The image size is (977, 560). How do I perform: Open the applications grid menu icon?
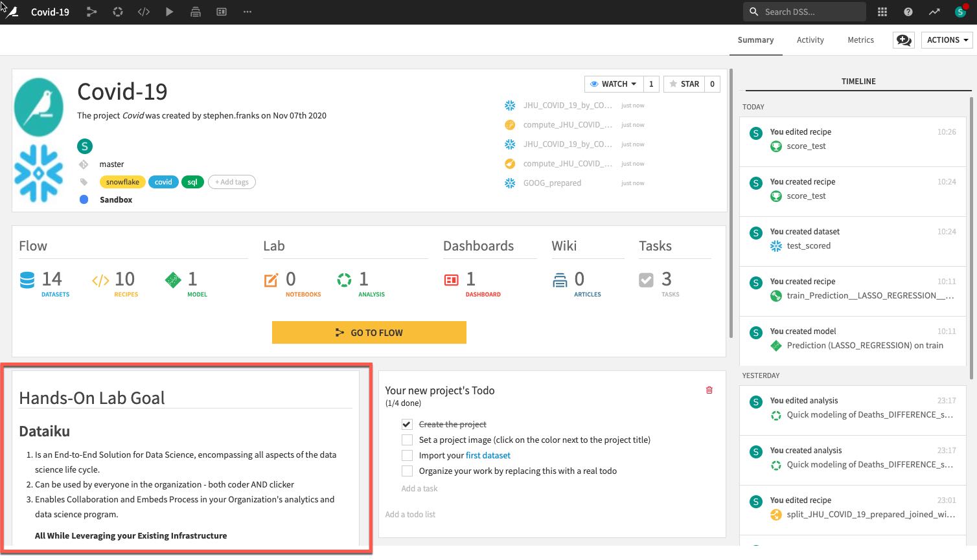pyautogui.click(x=882, y=12)
